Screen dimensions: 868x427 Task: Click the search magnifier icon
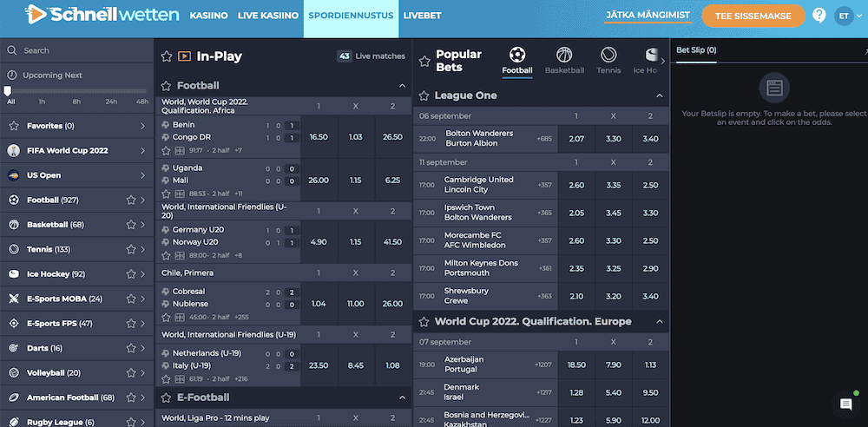tap(12, 50)
